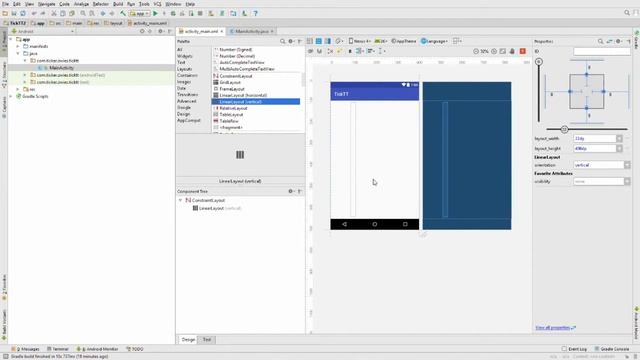Viewport: 640px width, 360px height.
Task: Click the zoom out minus icon beside 50%
Action: 476,51
